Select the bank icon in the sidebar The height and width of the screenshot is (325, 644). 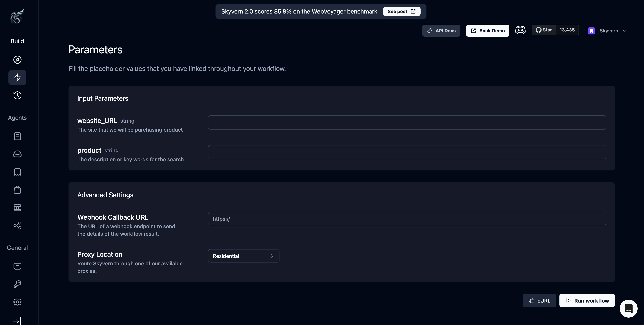coord(17,208)
